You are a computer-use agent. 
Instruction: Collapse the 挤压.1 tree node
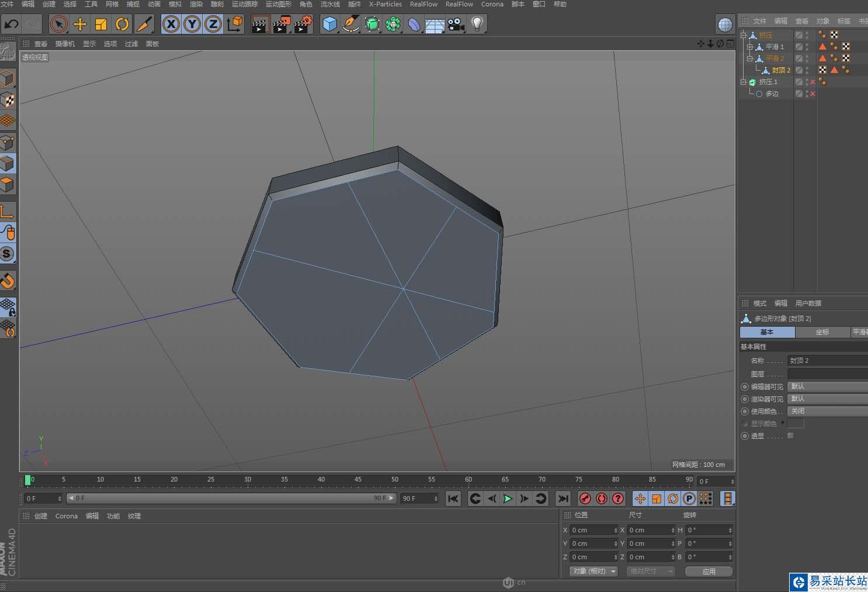(x=744, y=82)
